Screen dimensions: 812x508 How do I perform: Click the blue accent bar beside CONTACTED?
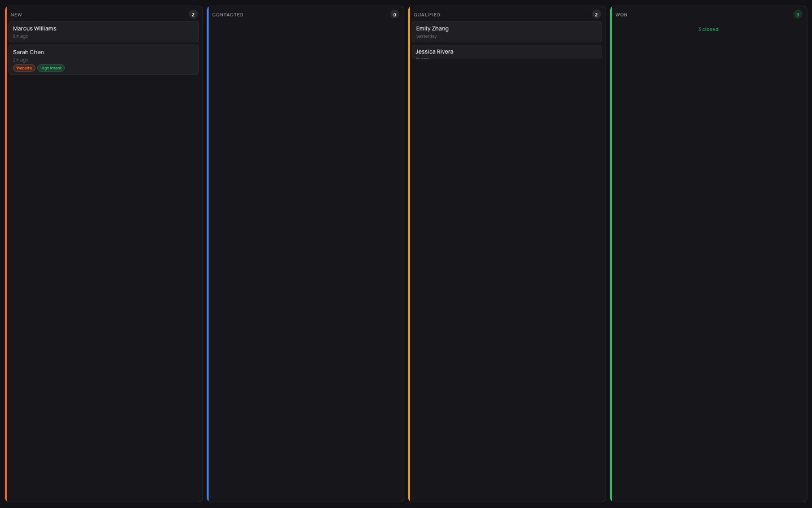[x=208, y=254]
